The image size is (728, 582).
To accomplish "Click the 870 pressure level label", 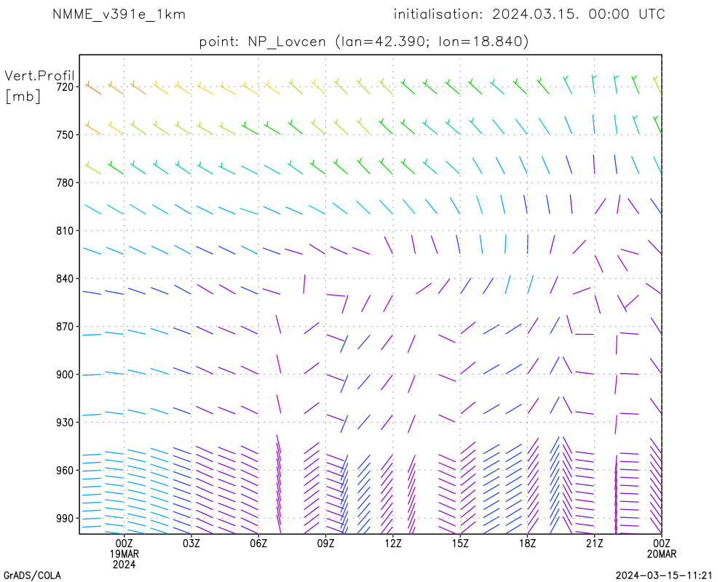I will click(x=65, y=327).
